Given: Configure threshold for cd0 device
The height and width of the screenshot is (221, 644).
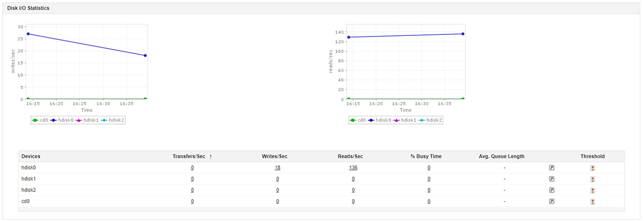Looking at the screenshot, I should [x=592, y=202].
